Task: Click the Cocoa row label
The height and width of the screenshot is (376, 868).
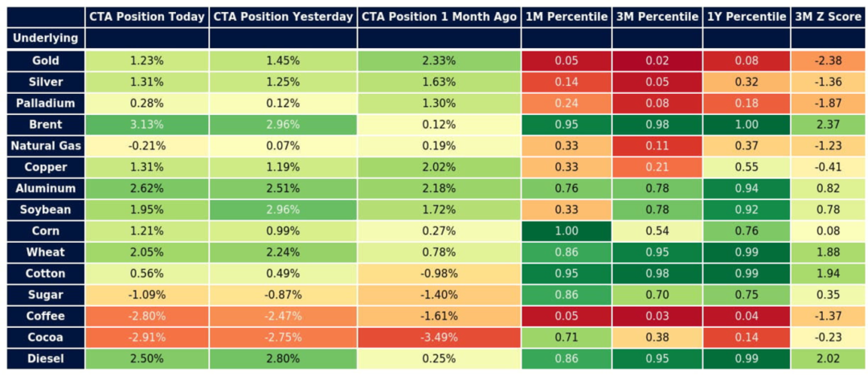Action: pos(45,337)
